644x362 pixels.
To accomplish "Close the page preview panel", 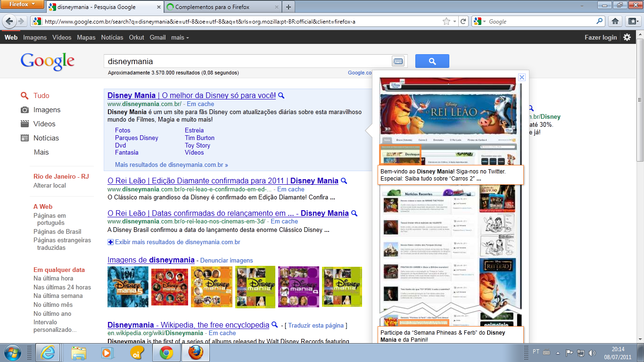I will click(521, 77).
